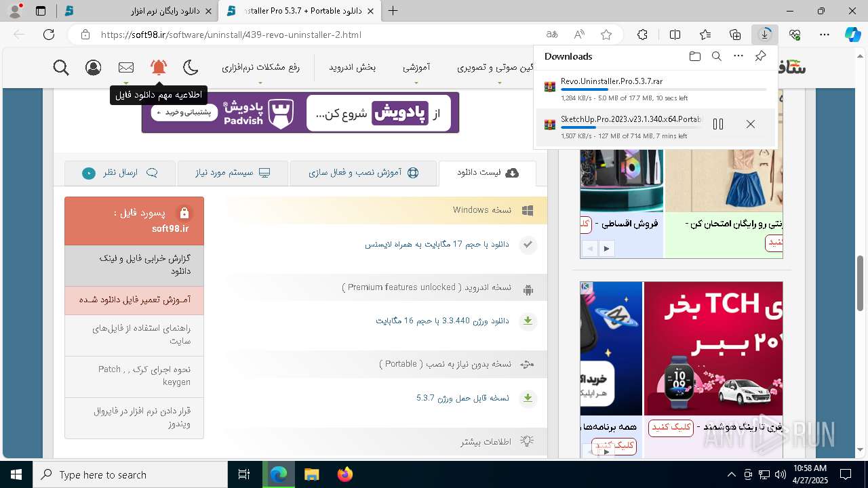Click the address bar URL field
868x488 pixels.
(319, 35)
